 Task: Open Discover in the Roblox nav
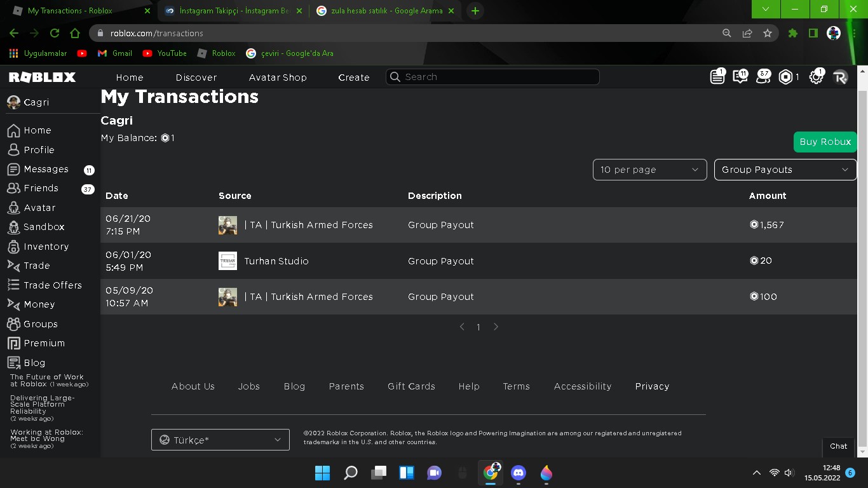point(196,78)
